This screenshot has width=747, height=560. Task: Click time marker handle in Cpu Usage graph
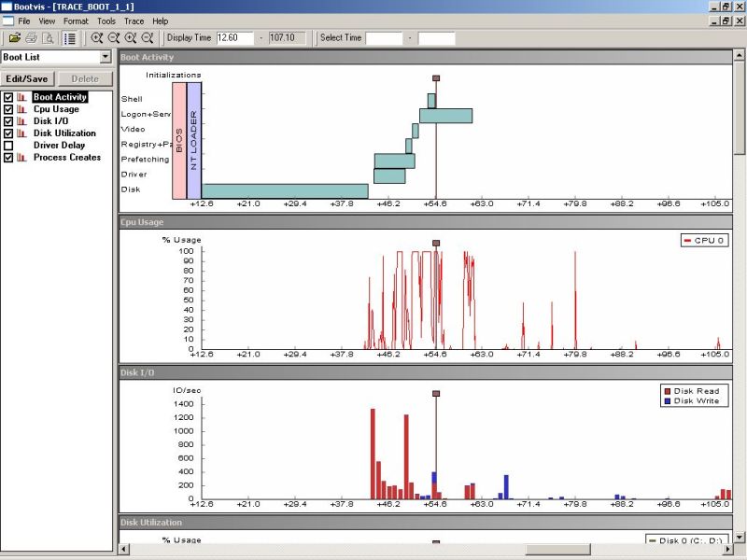point(436,244)
